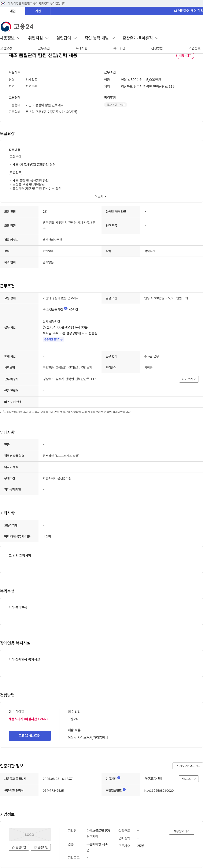Click the Korean flag icon in top banner

(x=3, y=3)
